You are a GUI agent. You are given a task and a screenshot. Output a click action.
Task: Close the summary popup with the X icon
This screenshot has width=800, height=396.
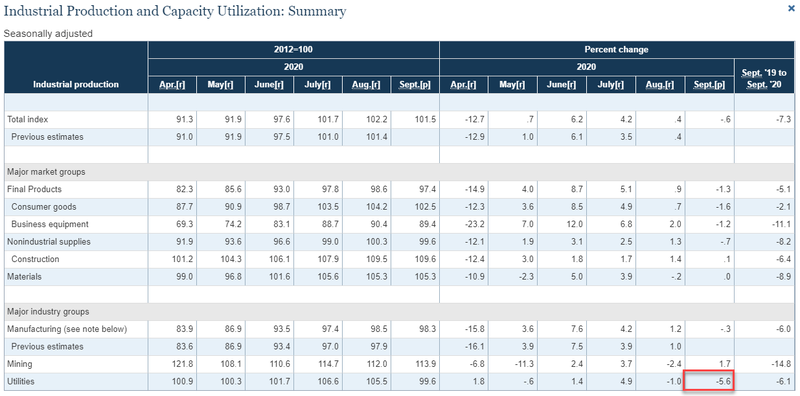point(791,8)
